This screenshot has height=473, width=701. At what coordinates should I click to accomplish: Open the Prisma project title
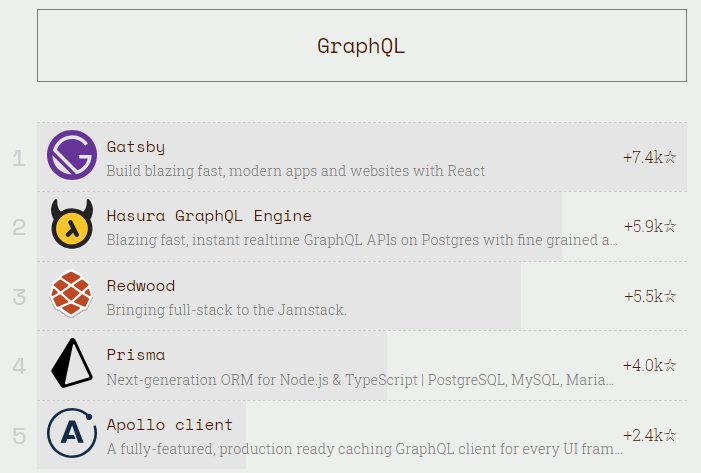coord(136,355)
